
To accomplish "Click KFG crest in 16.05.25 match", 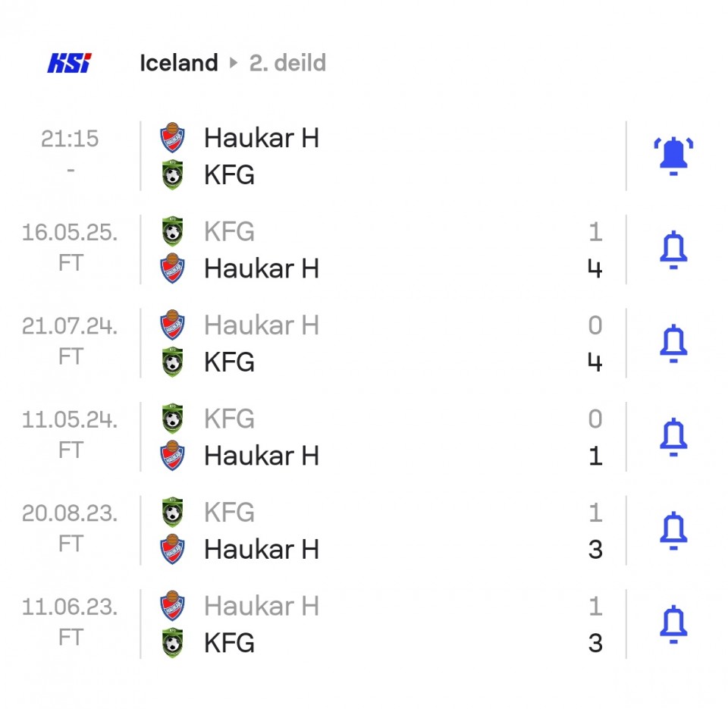I will click(172, 231).
